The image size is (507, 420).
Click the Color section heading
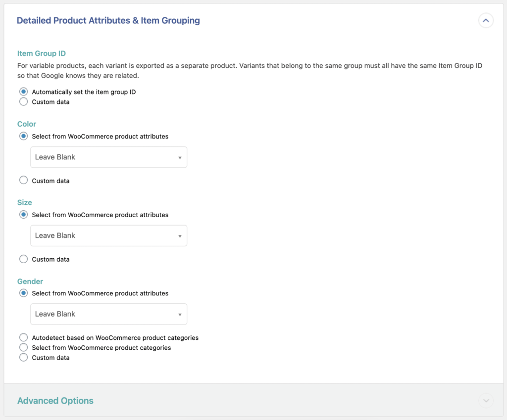click(26, 124)
